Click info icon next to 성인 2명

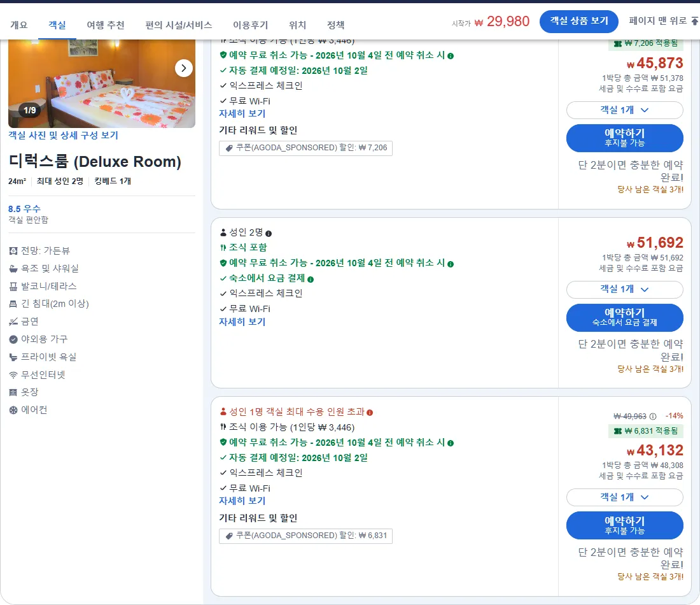tap(269, 233)
